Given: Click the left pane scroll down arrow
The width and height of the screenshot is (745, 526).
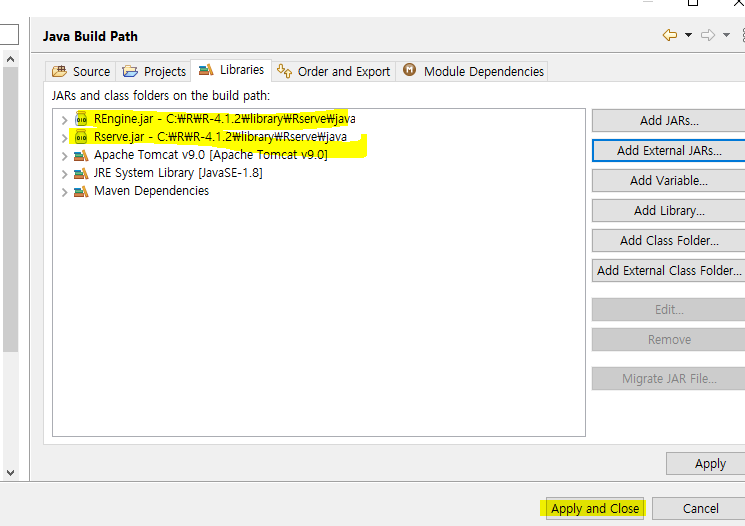Looking at the screenshot, I should pyautogui.click(x=10, y=473).
